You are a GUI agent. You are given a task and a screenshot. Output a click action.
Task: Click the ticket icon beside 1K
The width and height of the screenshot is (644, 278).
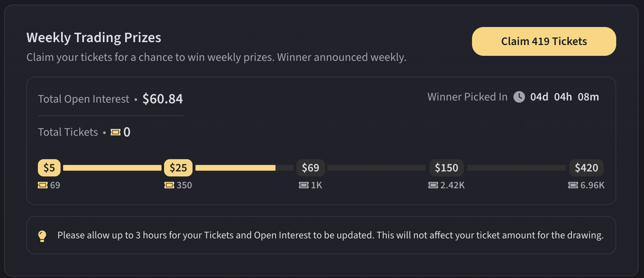304,185
